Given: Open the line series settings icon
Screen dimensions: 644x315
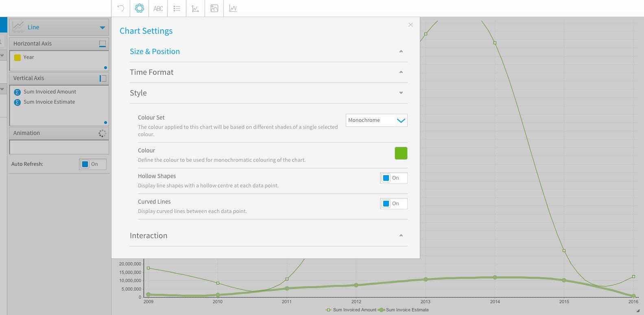Looking at the screenshot, I should click(233, 8).
